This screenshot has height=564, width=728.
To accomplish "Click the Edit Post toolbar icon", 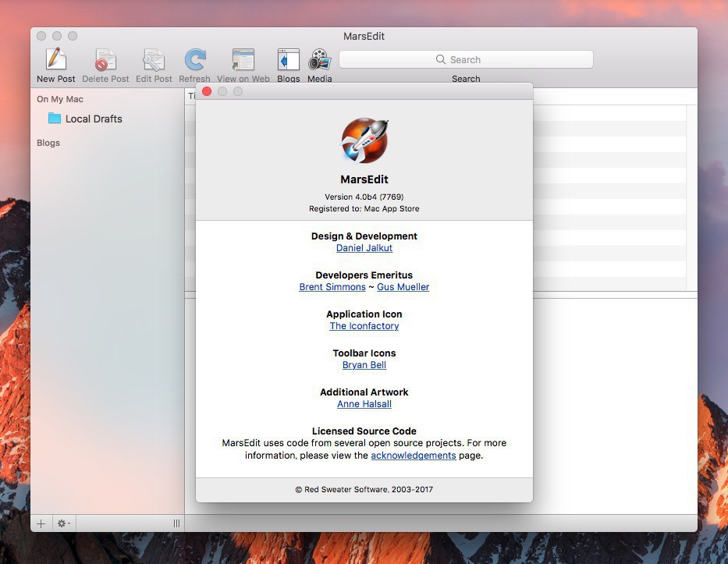I will click(154, 60).
